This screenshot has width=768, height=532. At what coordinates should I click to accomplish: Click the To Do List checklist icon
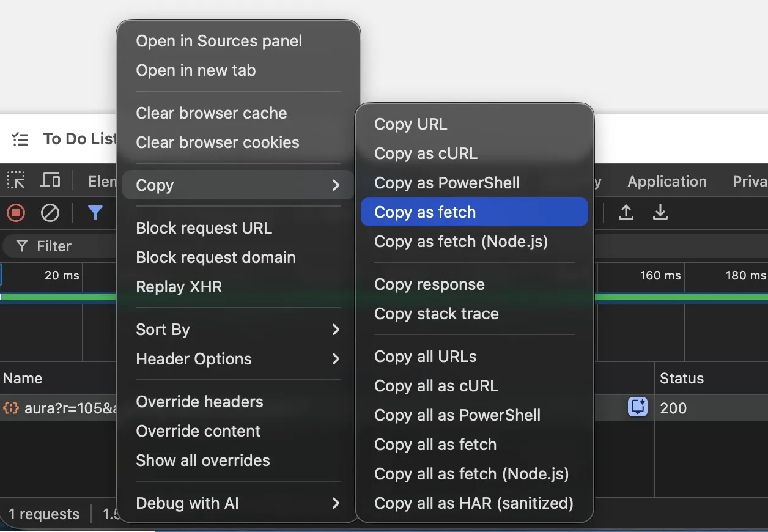[20, 139]
